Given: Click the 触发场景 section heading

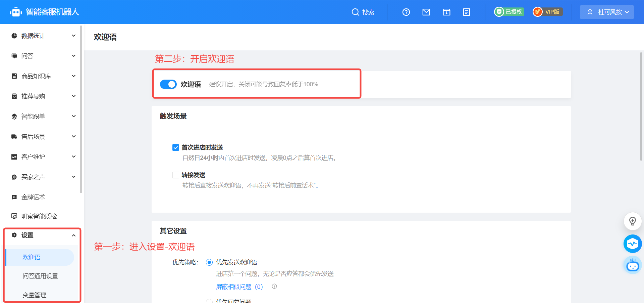Looking at the screenshot, I should point(173,116).
